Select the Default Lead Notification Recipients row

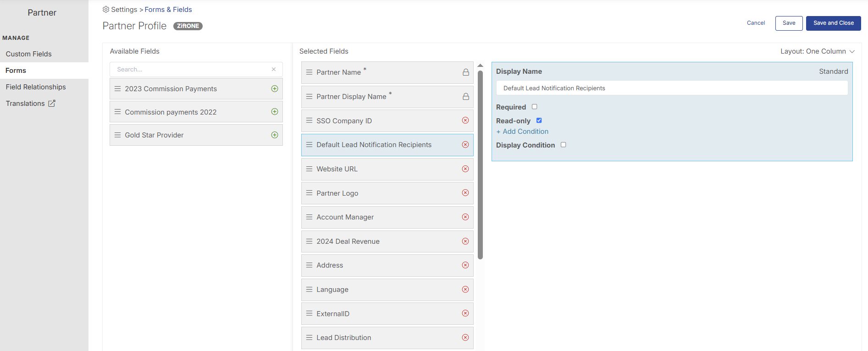click(387, 145)
